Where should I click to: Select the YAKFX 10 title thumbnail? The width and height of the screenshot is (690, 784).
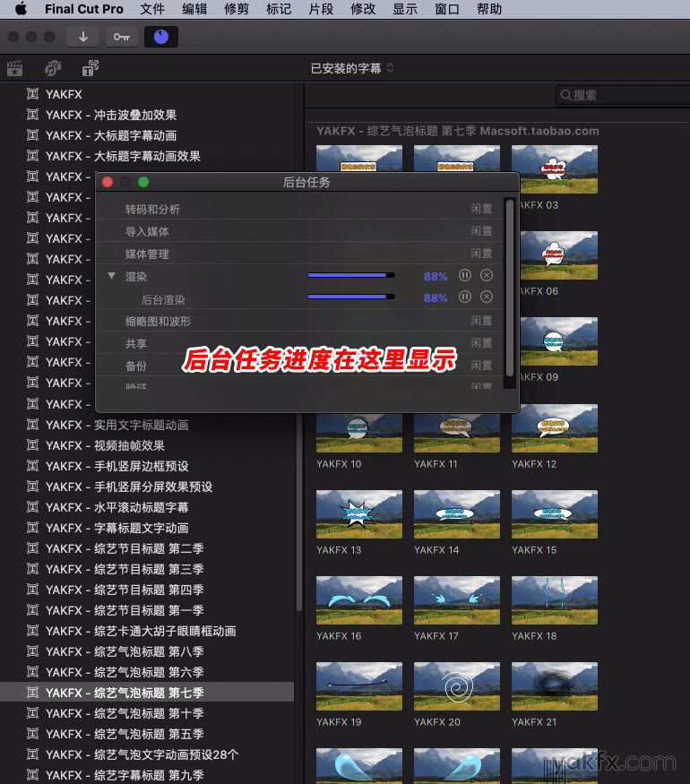(x=359, y=434)
